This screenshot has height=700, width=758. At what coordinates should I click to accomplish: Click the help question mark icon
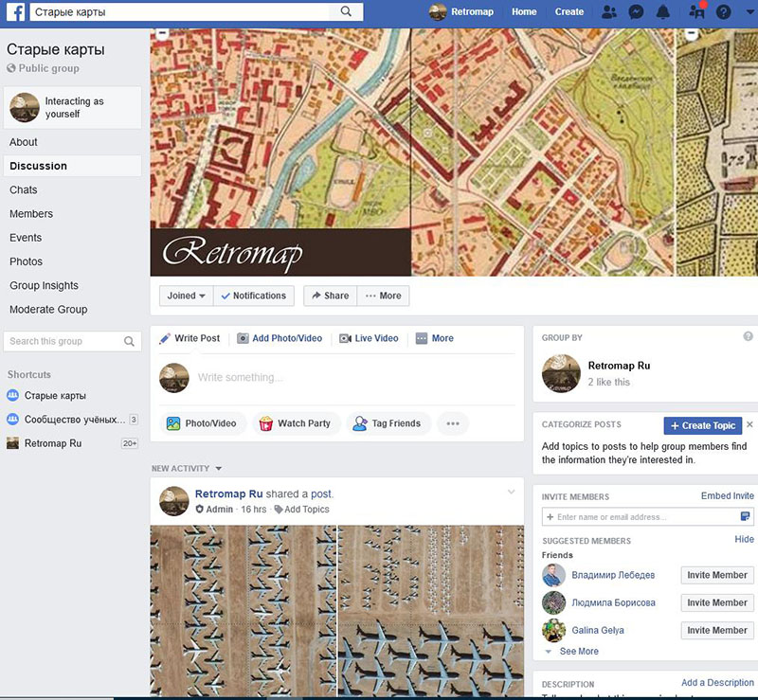(x=724, y=12)
